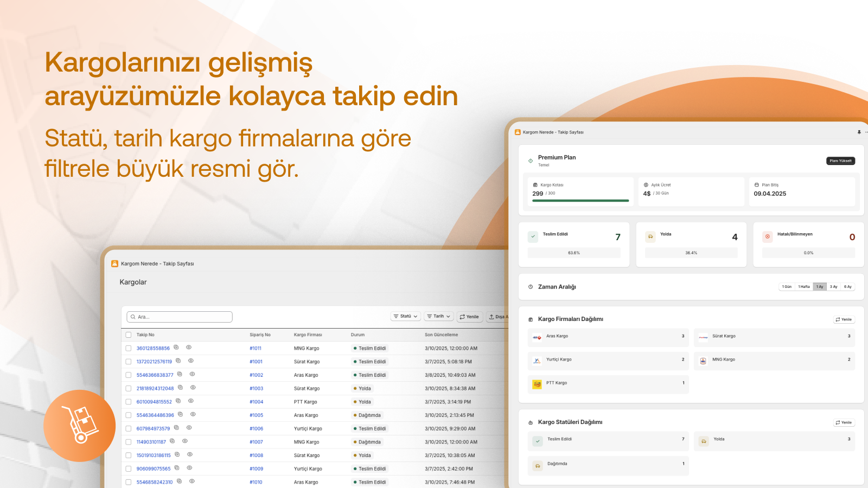Image resolution: width=868 pixels, height=488 pixels.
Task: Check row checkbox for 13720212576119
Action: click(129, 362)
